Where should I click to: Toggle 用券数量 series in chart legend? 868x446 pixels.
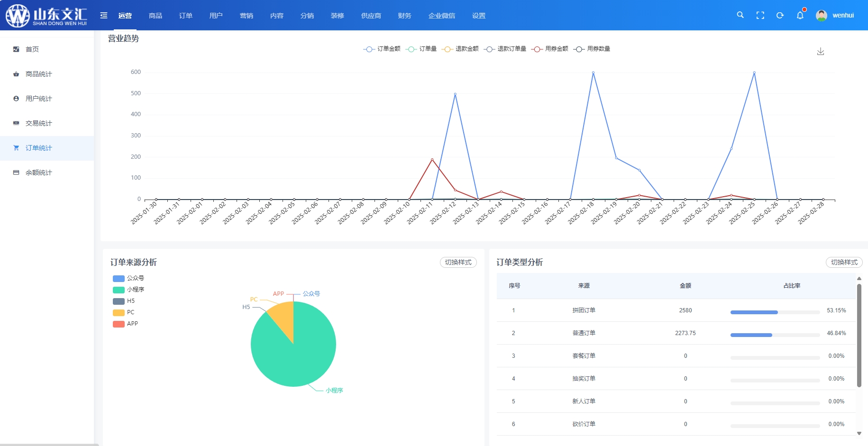click(x=592, y=49)
